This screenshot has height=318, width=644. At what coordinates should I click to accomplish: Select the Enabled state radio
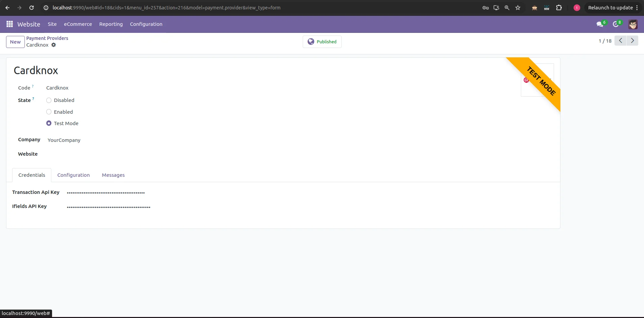(49, 112)
